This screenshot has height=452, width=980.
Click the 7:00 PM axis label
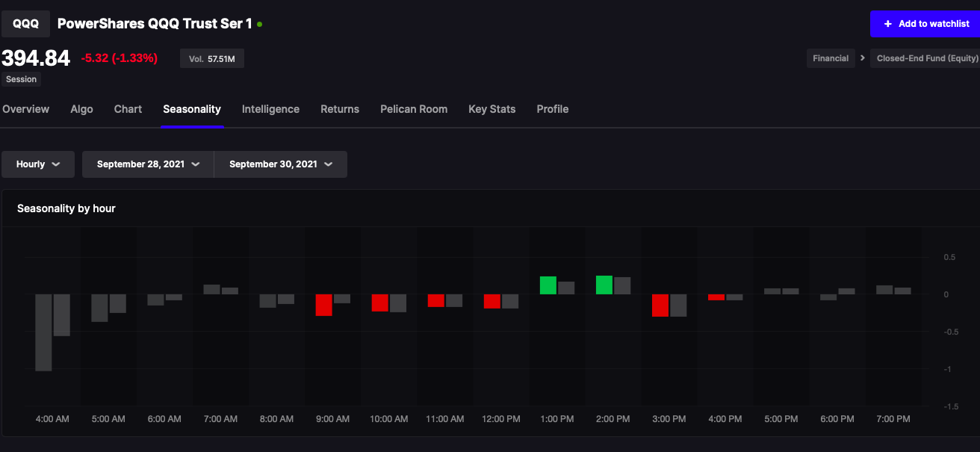coord(893,419)
